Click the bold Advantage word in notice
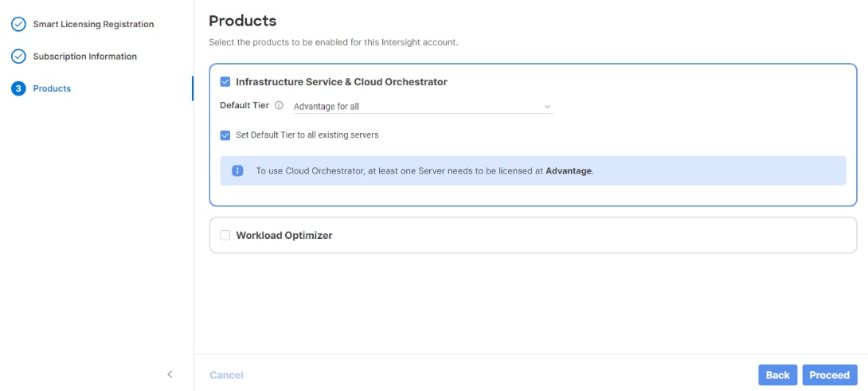The image size is (868, 391). coord(569,170)
